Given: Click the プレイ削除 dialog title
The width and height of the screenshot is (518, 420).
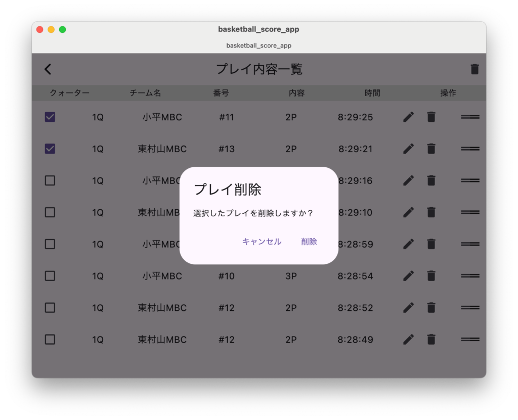Looking at the screenshot, I should point(228,190).
